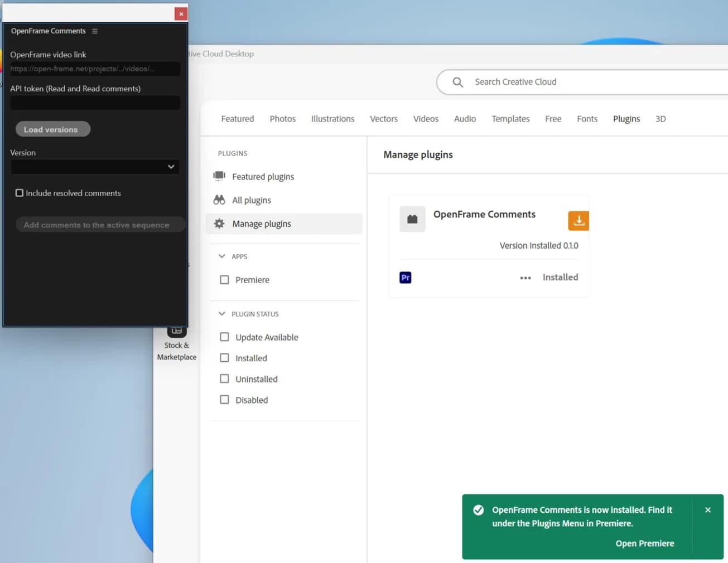Switch to the Photos tab
728x563 pixels.
(283, 119)
